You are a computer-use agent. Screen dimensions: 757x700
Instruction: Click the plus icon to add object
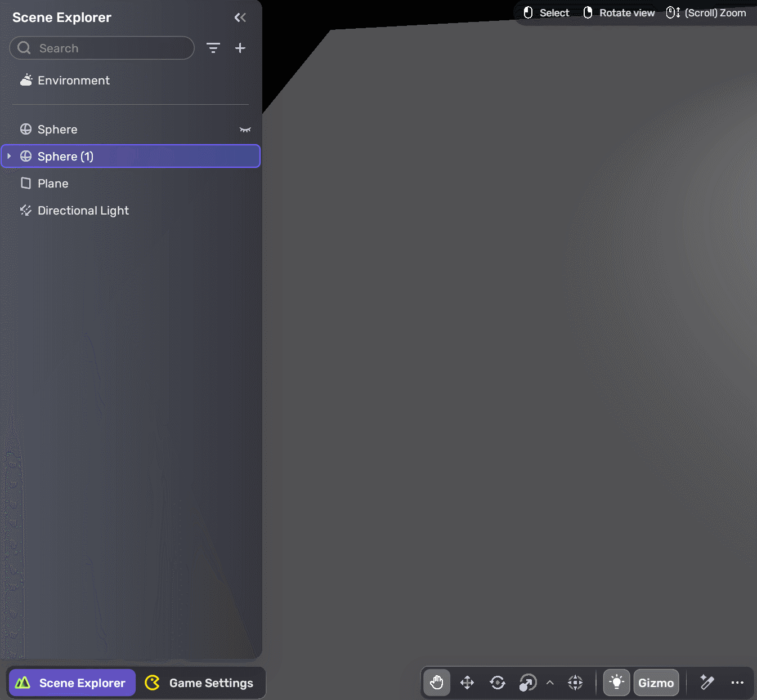(x=240, y=48)
